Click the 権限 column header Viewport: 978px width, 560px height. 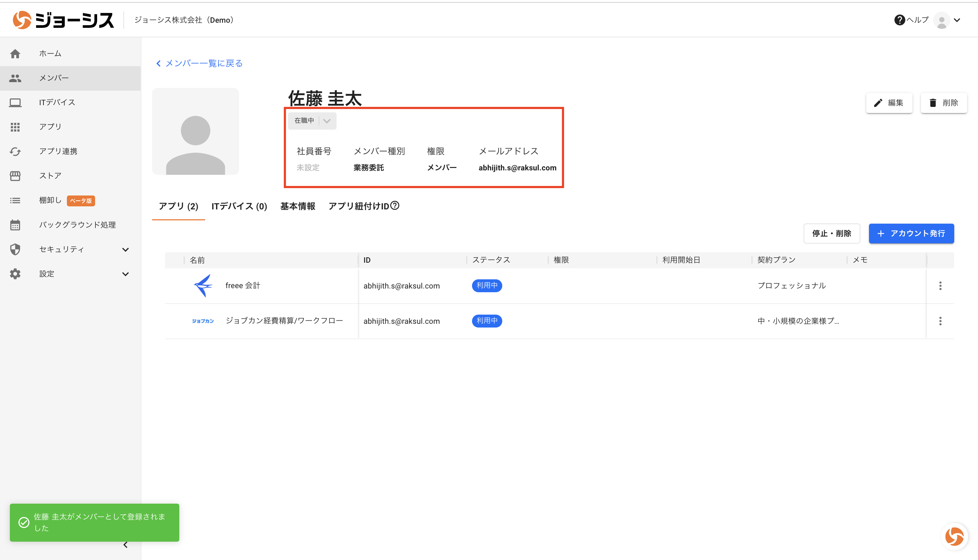pos(561,260)
